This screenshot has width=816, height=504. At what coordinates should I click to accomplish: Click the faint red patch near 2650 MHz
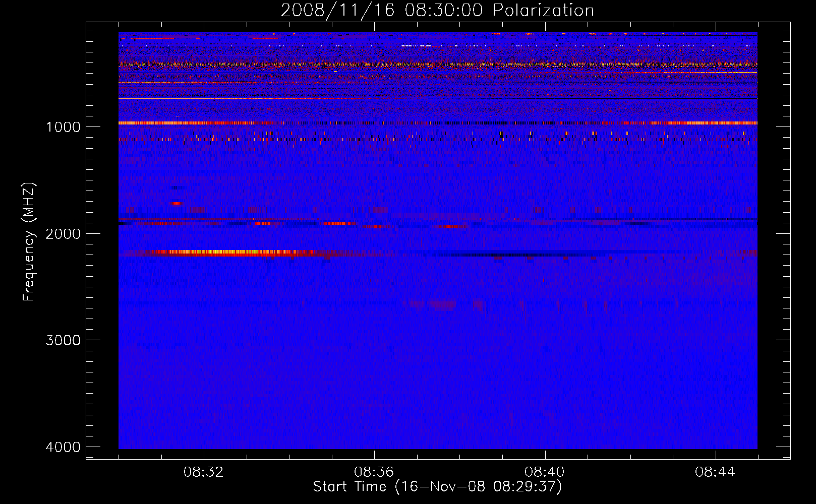pyautogui.click(x=442, y=304)
